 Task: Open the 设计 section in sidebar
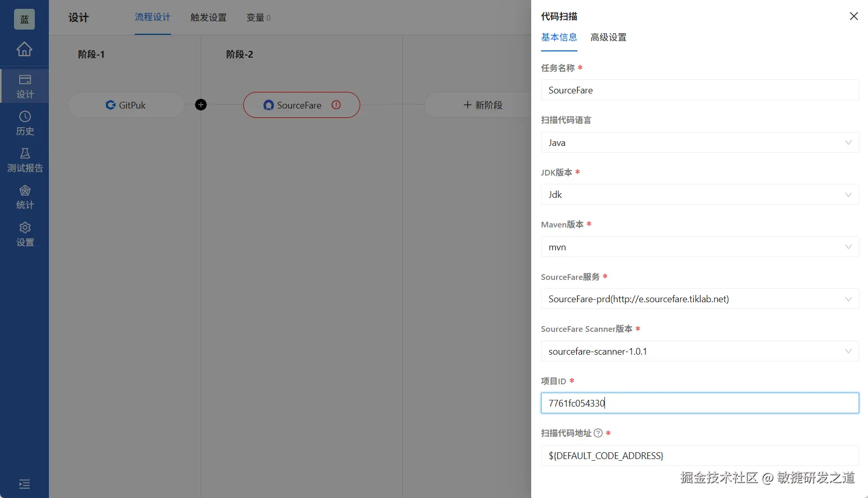click(x=24, y=86)
